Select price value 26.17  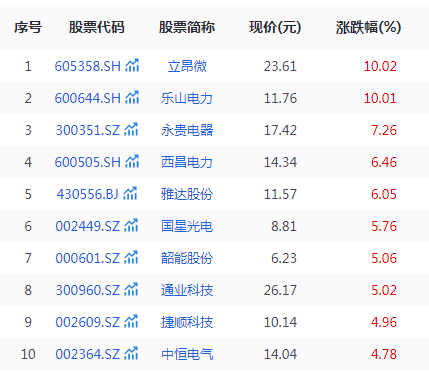coord(280,290)
